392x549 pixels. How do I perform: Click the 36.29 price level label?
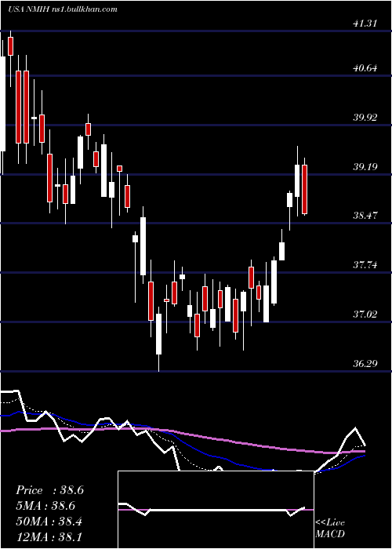365,364
